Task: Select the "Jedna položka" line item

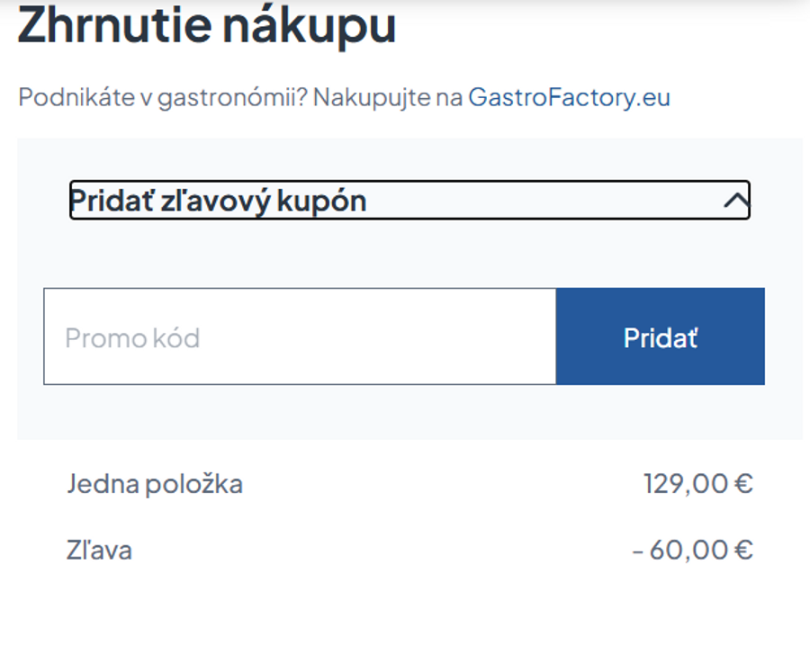Action: (x=156, y=483)
